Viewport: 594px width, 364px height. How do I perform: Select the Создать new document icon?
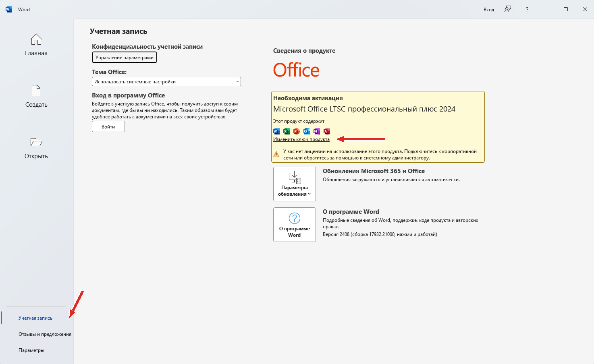click(36, 91)
